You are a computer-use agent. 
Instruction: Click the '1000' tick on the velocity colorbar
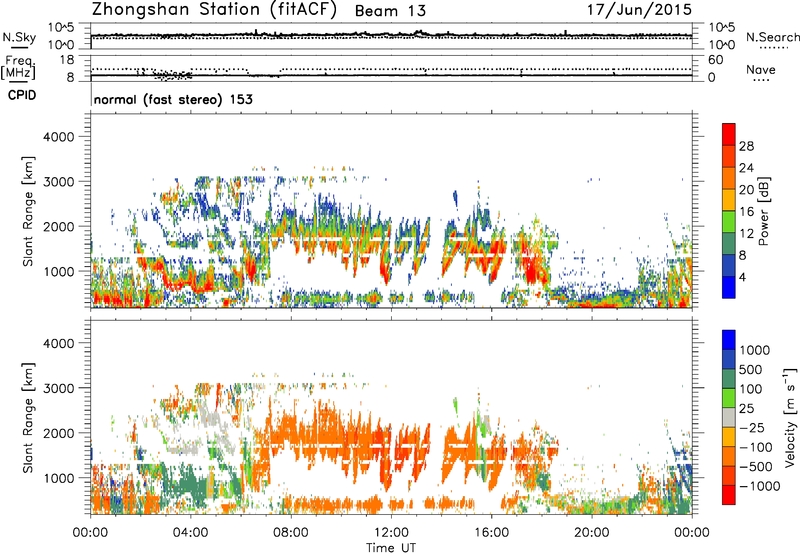[755, 350]
